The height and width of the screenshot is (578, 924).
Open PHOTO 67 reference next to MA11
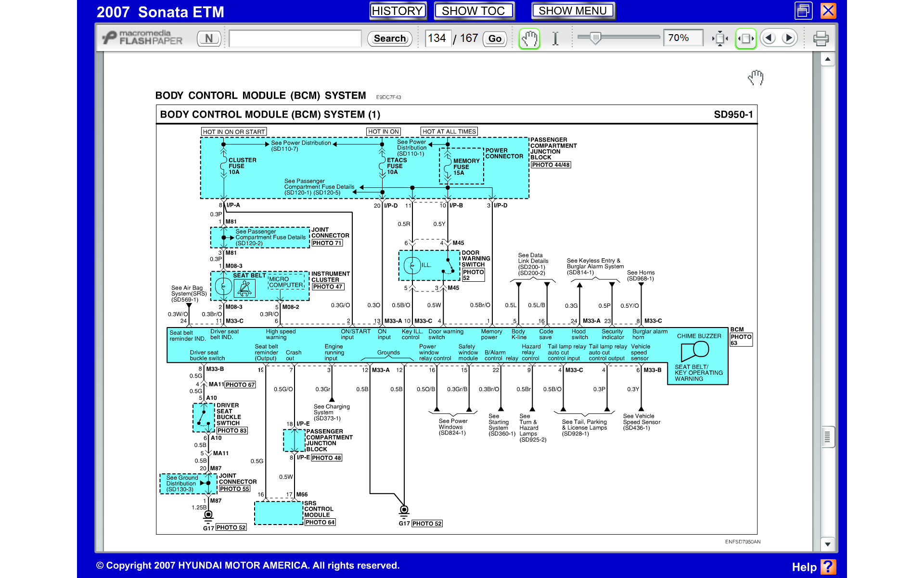(240, 385)
